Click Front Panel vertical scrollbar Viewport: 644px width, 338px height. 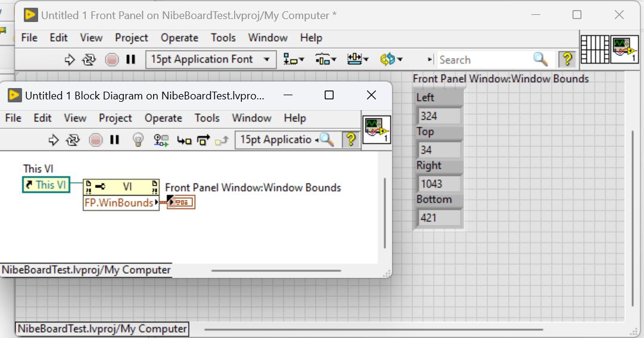coord(633,218)
